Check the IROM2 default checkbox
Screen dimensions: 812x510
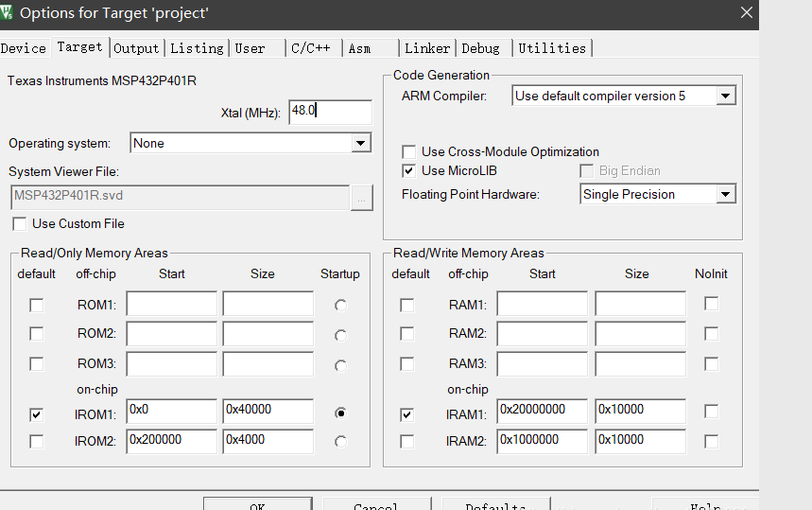(36, 442)
